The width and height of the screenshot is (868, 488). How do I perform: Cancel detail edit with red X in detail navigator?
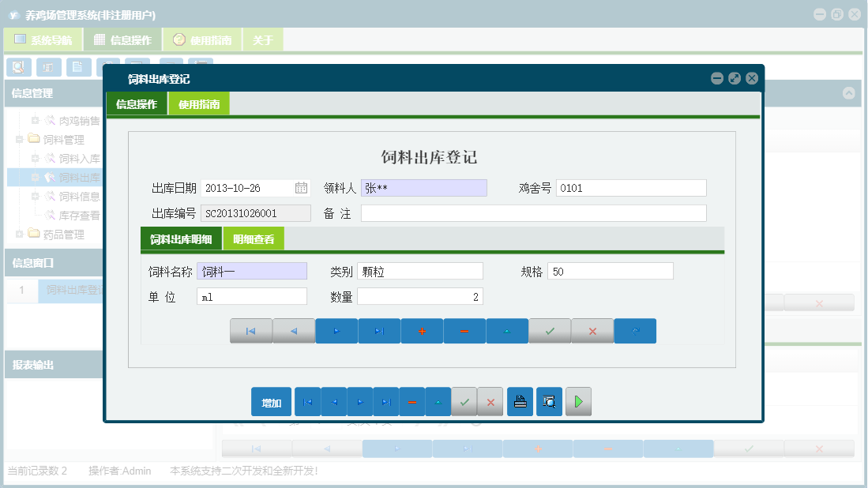592,331
